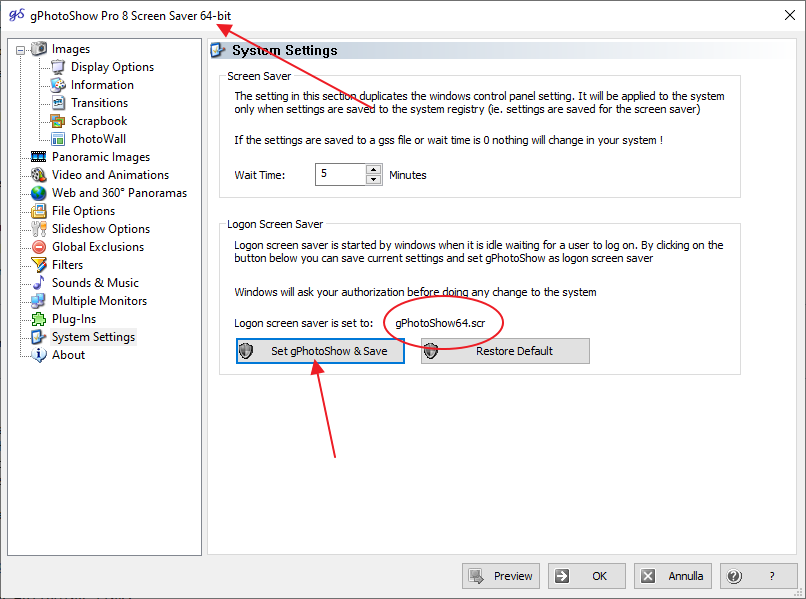This screenshot has height=599, width=806.
Task: Click the Display Options monitor icon
Action: (58, 67)
